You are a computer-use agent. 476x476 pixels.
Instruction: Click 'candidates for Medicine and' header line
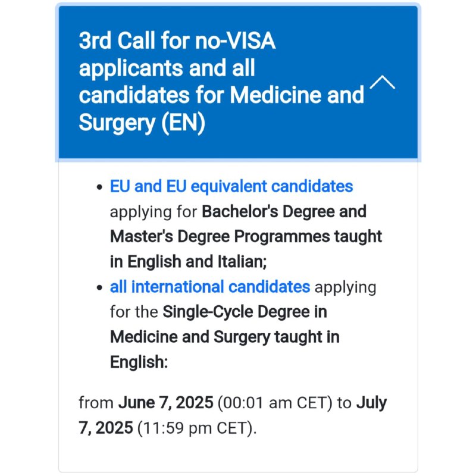[x=221, y=95]
